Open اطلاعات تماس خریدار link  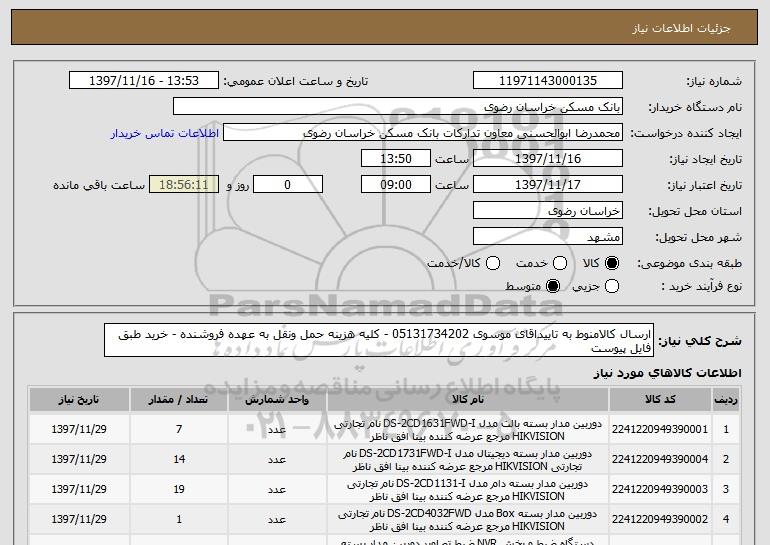pos(165,133)
